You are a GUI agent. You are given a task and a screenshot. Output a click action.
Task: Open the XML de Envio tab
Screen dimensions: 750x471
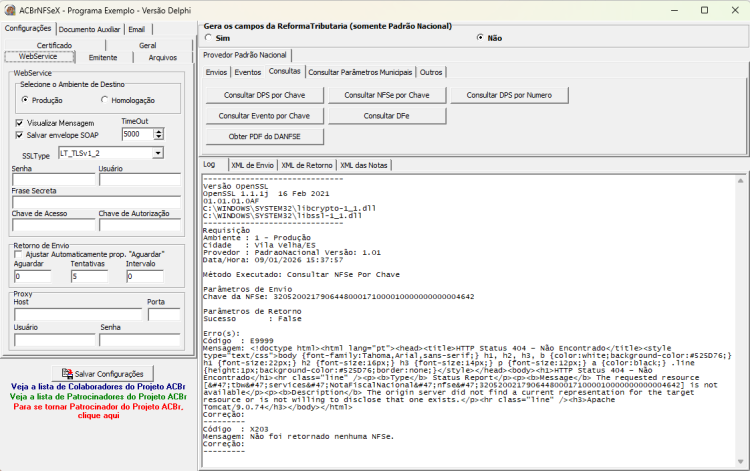point(253,165)
